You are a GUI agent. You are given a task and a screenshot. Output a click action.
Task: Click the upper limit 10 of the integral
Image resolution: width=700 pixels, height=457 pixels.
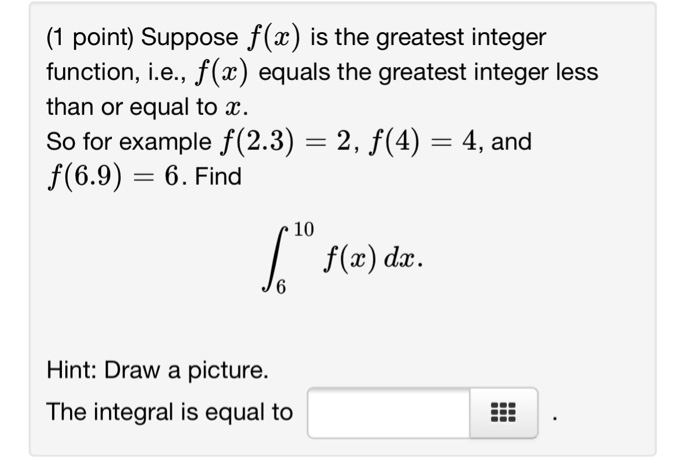pos(303,229)
